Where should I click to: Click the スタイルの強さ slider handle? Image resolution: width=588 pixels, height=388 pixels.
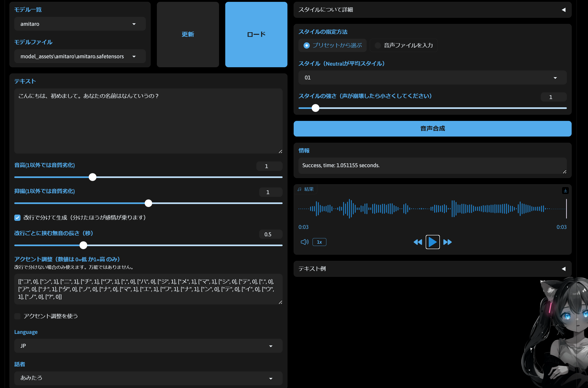click(x=315, y=108)
